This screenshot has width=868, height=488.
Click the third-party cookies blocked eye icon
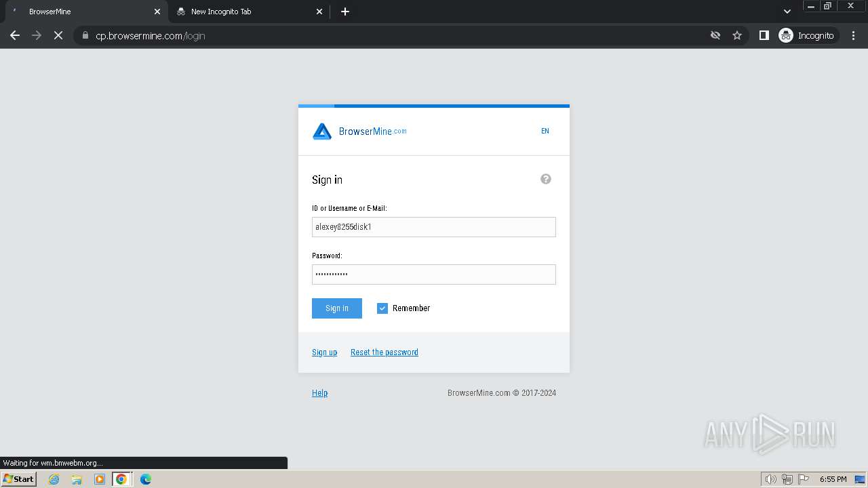[715, 35]
